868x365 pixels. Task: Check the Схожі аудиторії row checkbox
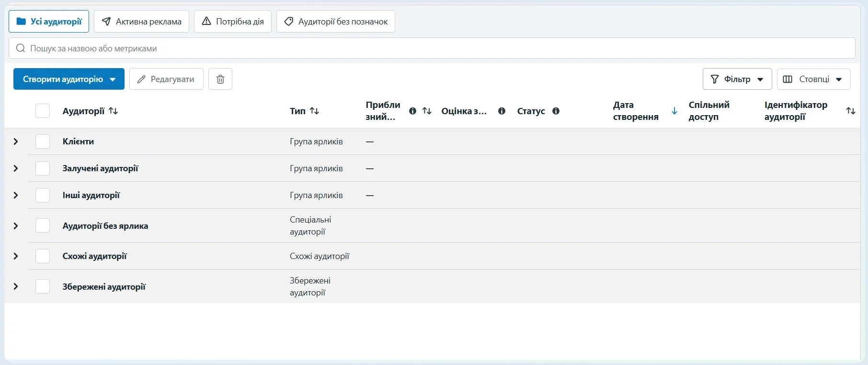point(43,256)
